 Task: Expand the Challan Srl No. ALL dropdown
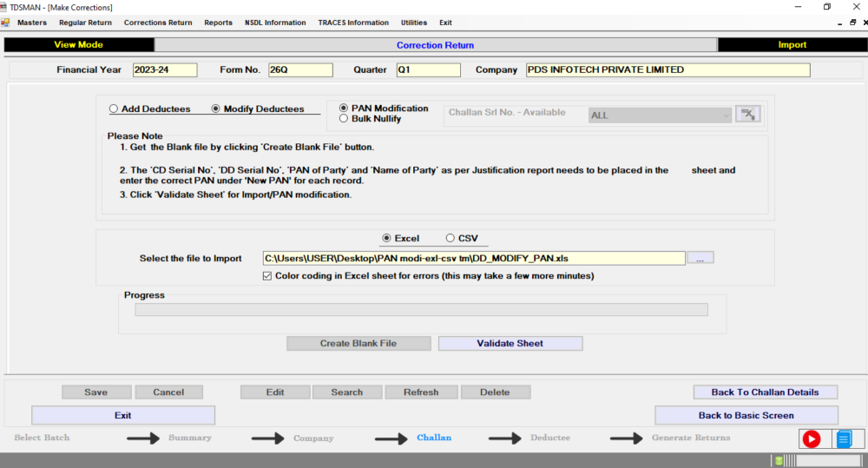point(660,115)
